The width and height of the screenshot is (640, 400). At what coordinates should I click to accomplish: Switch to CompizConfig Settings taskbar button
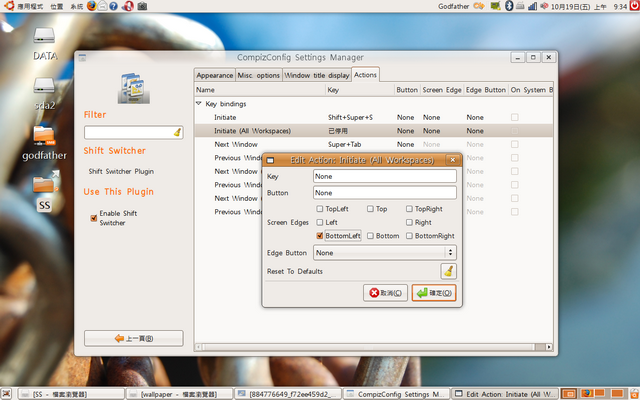coord(397,394)
